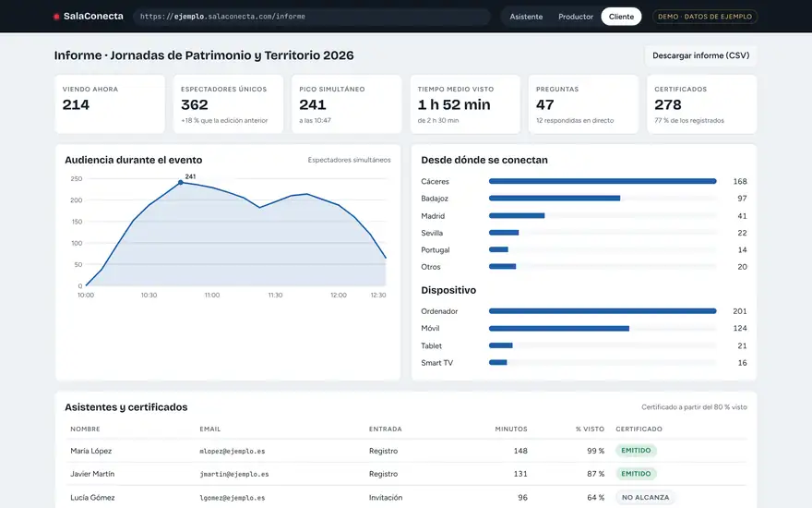The image size is (812, 508).
Task: Open the Espectadores únicos card
Action: 228,104
